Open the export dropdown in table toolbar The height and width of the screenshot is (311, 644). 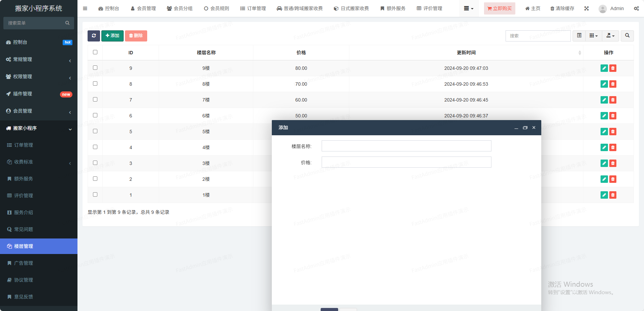point(610,36)
